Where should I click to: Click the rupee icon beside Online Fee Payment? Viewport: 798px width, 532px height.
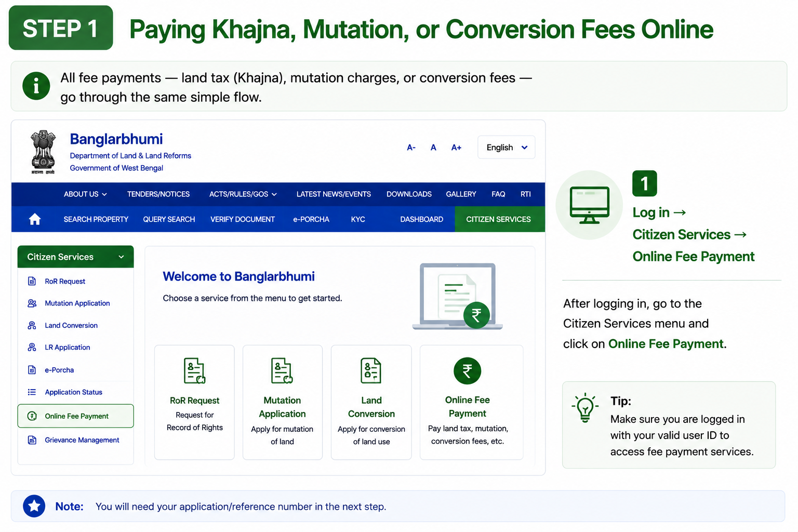[32, 416]
